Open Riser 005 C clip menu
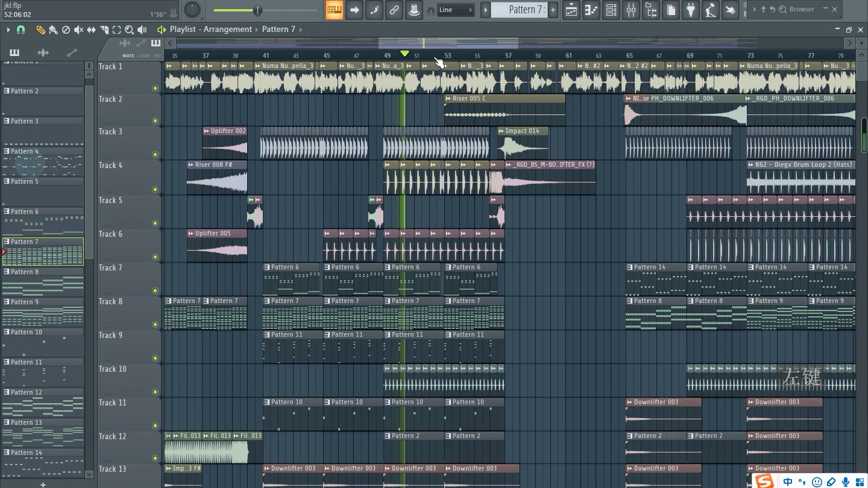This screenshot has height=488, width=868. pyautogui.click(x=448, y=98)
